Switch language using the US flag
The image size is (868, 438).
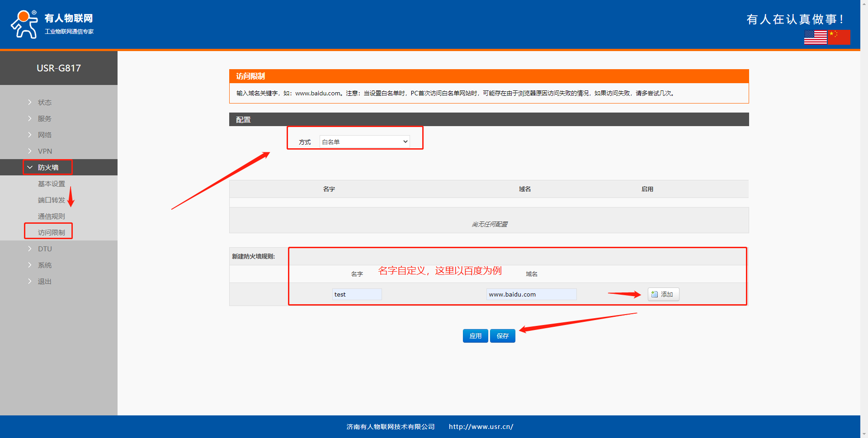pyautogui.click(x=815, y=37)
